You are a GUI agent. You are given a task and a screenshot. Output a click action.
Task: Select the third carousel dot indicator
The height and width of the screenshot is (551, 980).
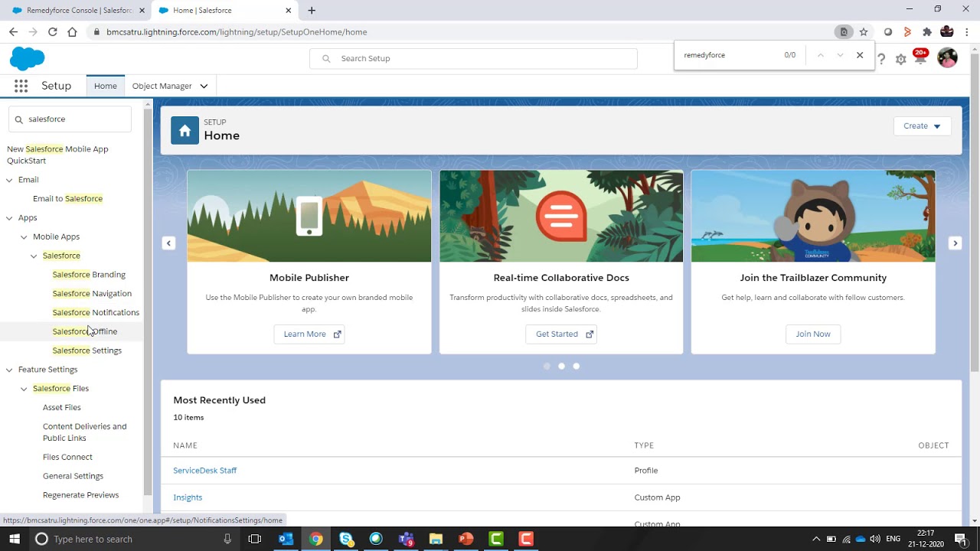click(577, 366)
